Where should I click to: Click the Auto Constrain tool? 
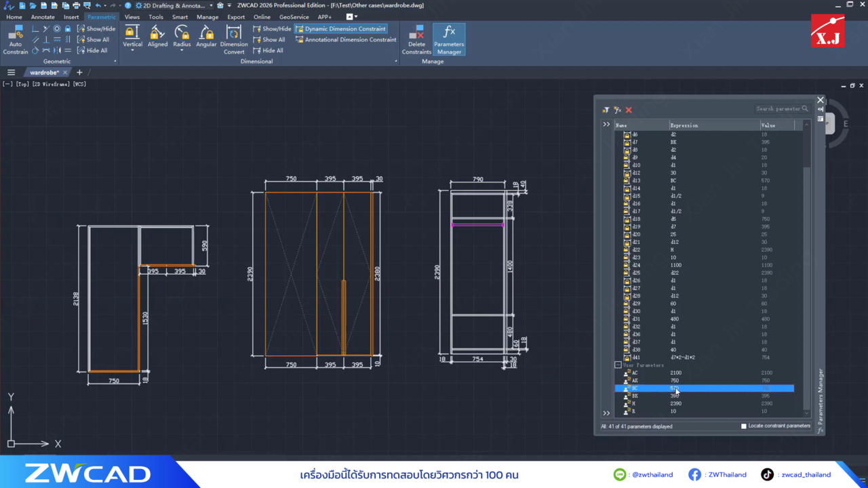pos(15,39)
